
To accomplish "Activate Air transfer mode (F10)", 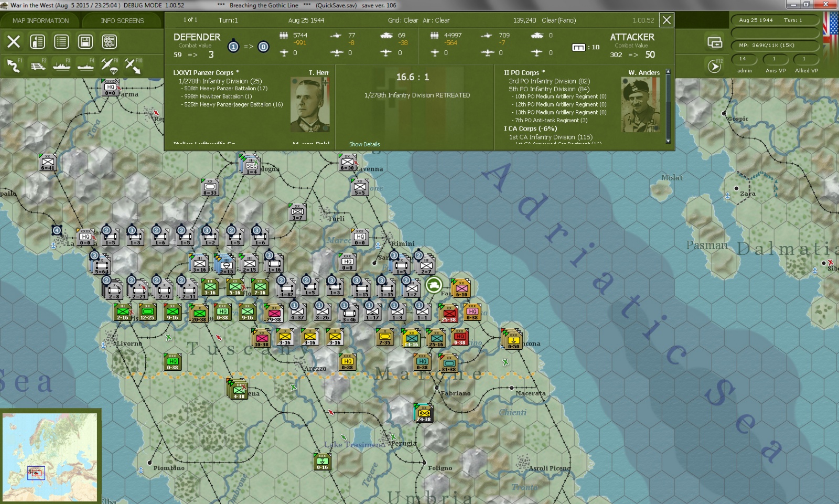I will pos(133,66).
